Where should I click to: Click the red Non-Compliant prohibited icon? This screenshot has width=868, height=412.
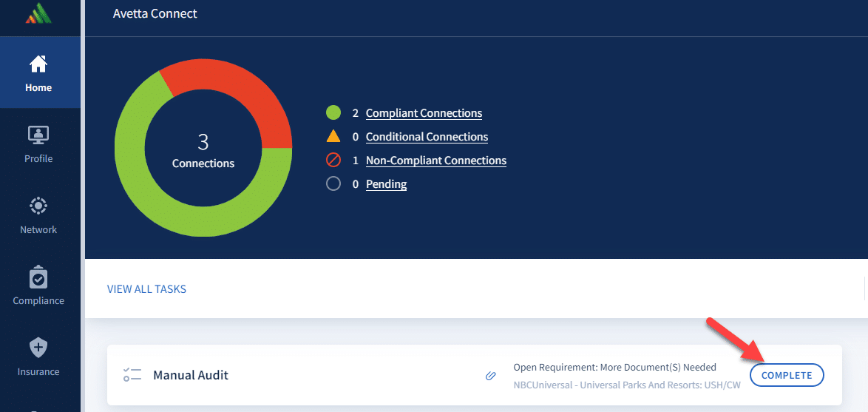(333, 161)
